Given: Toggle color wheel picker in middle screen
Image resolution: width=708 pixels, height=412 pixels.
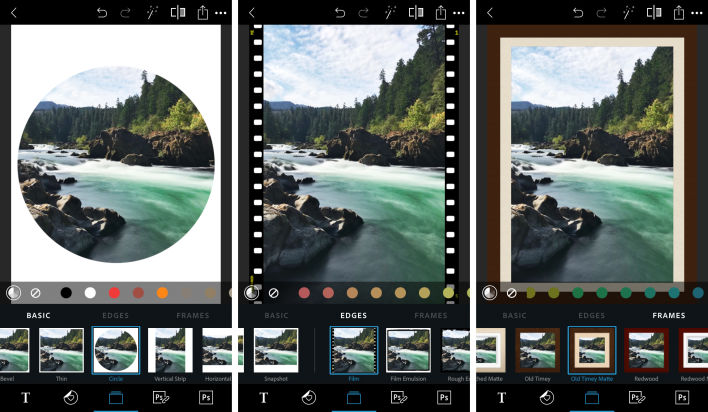Looking at the screenshot, I should coord(252,293).
